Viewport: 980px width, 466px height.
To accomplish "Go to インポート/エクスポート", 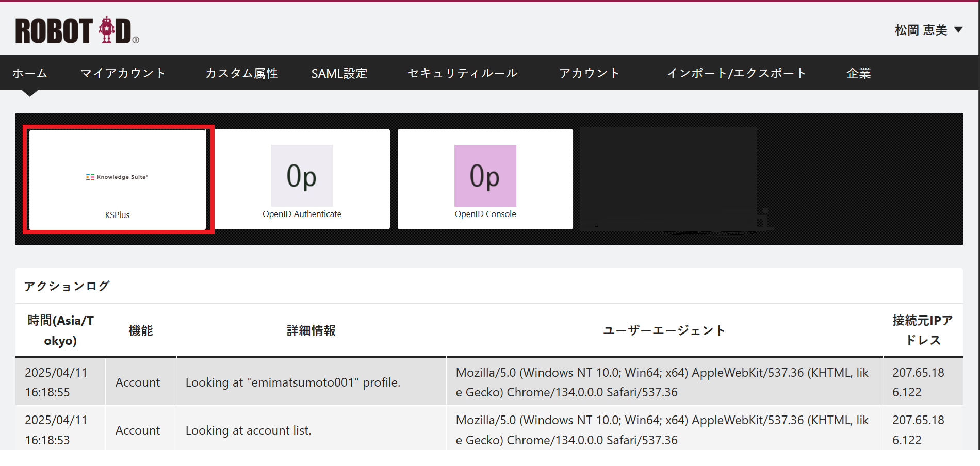I will coord(736,73).
